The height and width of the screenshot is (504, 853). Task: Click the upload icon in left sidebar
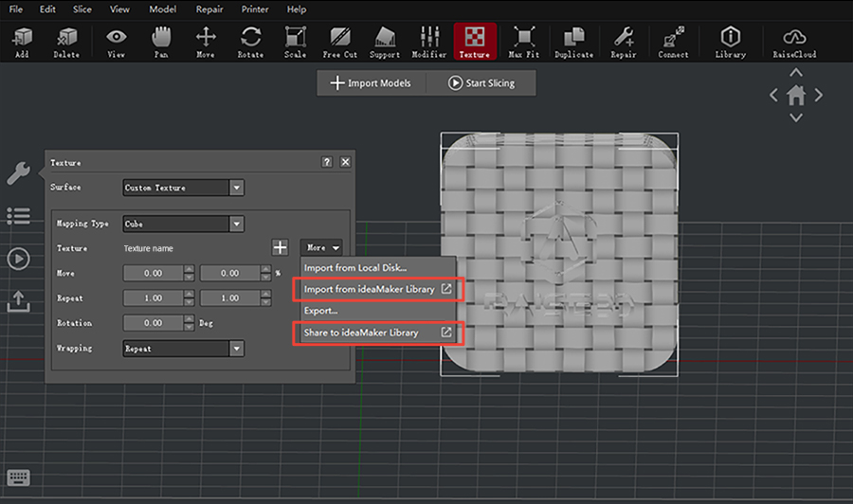click(19, 300)
